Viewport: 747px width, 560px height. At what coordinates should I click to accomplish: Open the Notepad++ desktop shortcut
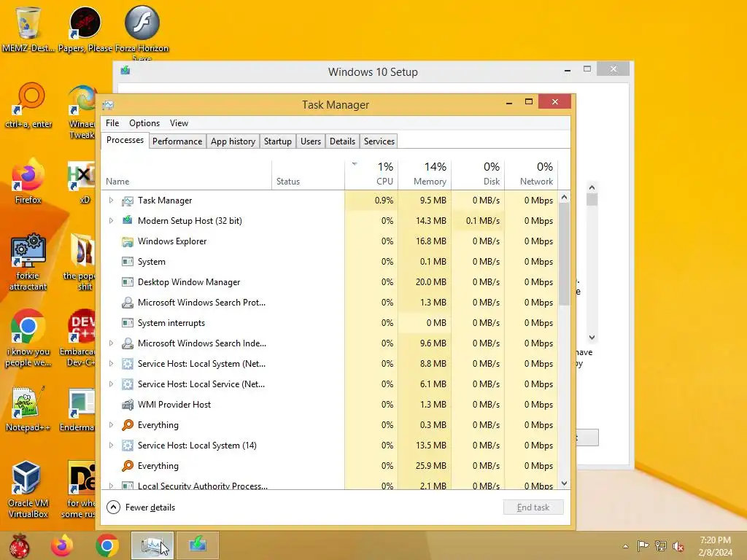click(28, 408)
